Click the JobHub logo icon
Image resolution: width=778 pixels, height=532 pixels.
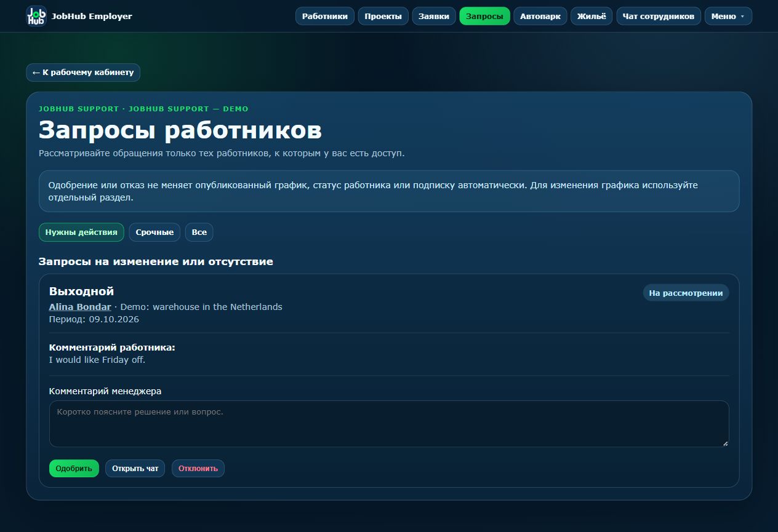(36, 16)
